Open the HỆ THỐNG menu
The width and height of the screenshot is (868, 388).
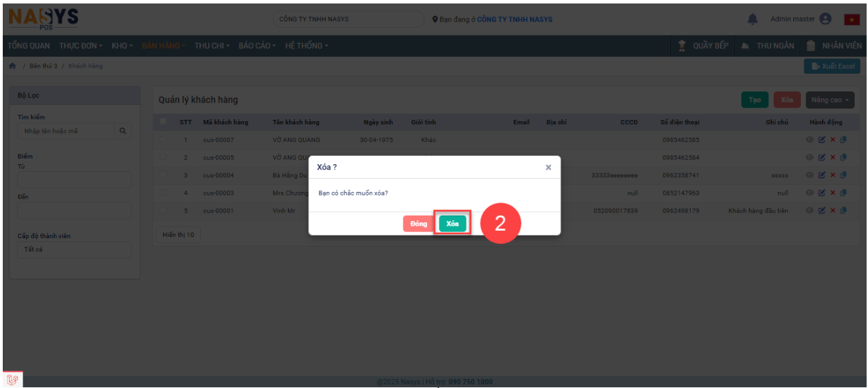[x=307, y=46]
